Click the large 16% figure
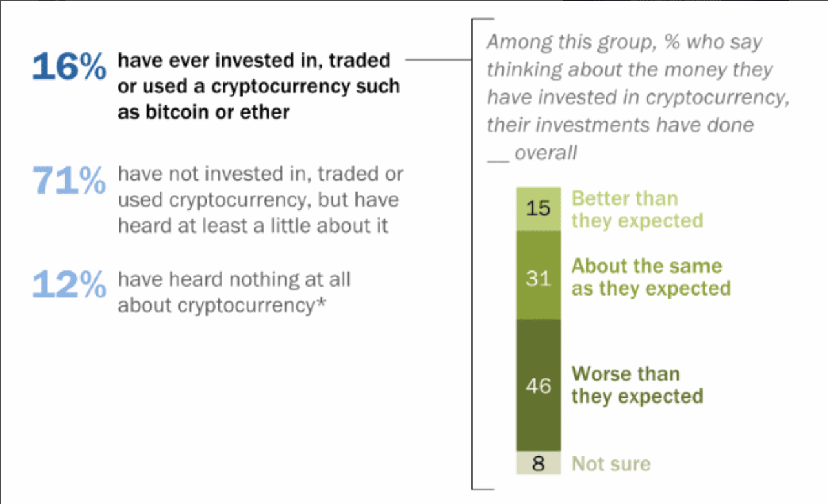 click(69, 68)
